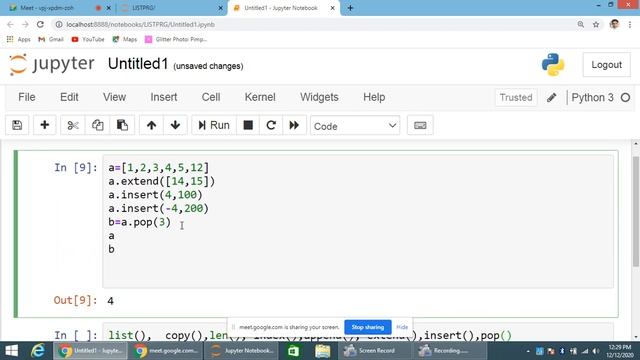The image size is (640, 360).
Task: Launch Internet Explorer from taskbar
Action: (x=38, y=351)
